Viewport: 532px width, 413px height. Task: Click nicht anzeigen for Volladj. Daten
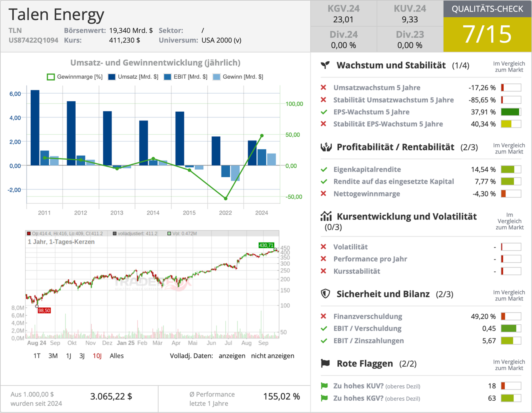pyautogui.click(x=273, y=356)
